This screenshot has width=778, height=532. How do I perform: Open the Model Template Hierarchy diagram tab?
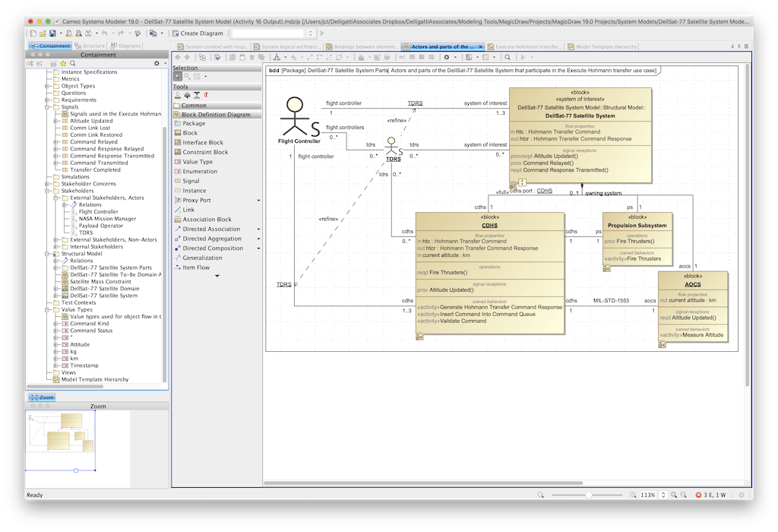(605, 46)
